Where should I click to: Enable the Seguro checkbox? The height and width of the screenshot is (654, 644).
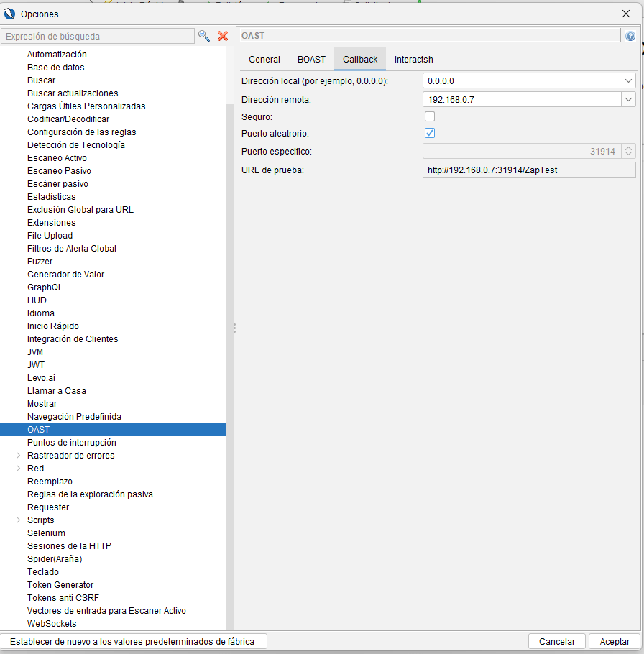430,116
